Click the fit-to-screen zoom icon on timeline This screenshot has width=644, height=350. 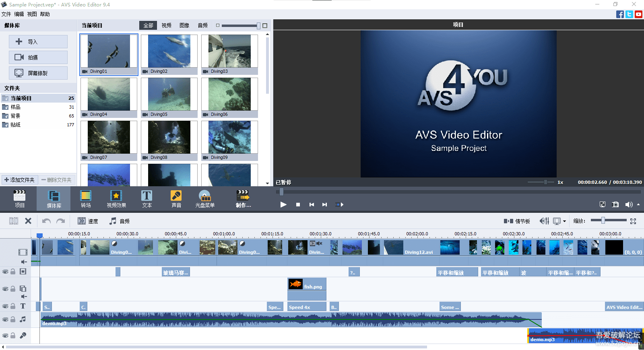(633, 221)
